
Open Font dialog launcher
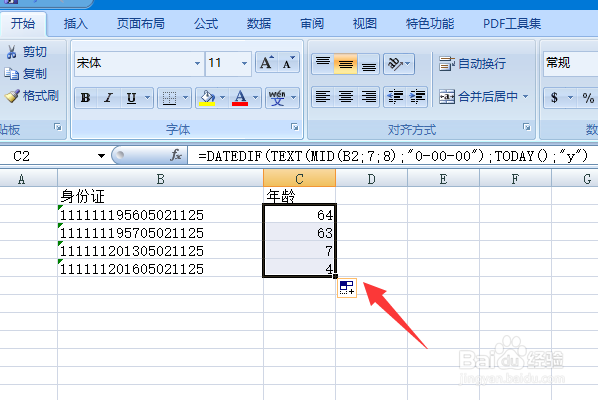coord(294,127)
